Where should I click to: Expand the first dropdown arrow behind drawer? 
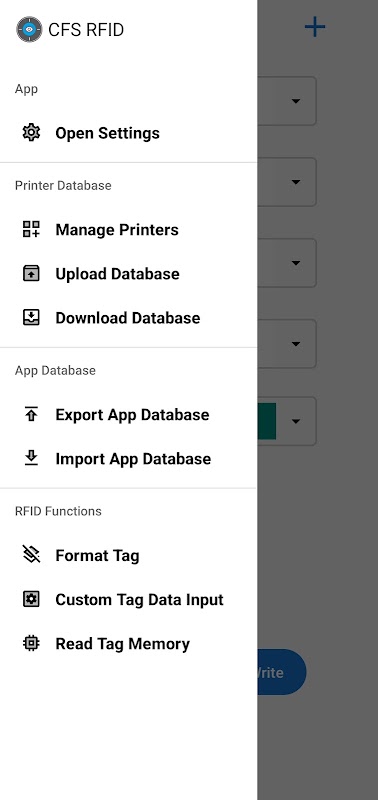pyautogui.click(x=296, y=101)
